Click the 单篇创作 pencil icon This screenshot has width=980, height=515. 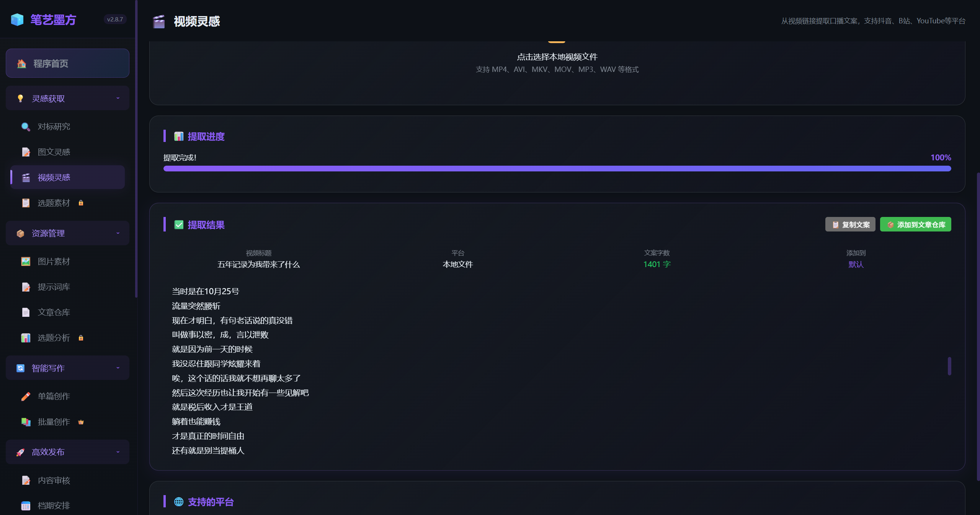[26, 396]
